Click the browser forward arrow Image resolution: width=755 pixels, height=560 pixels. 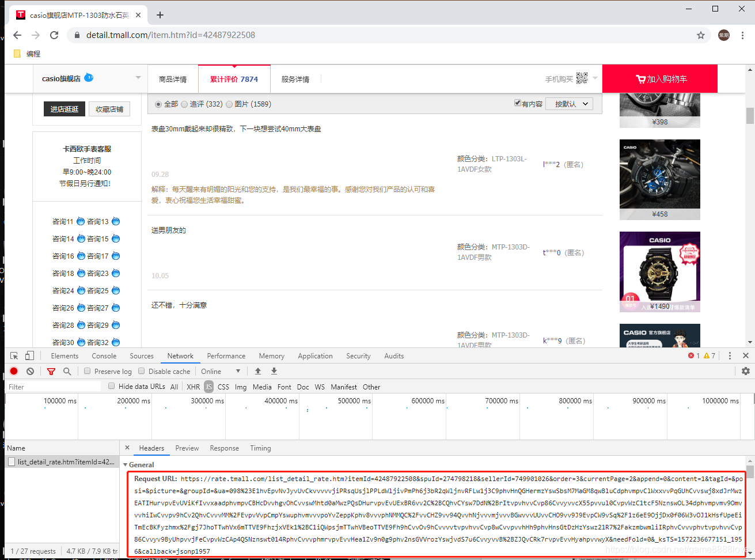tap(36, 35)
